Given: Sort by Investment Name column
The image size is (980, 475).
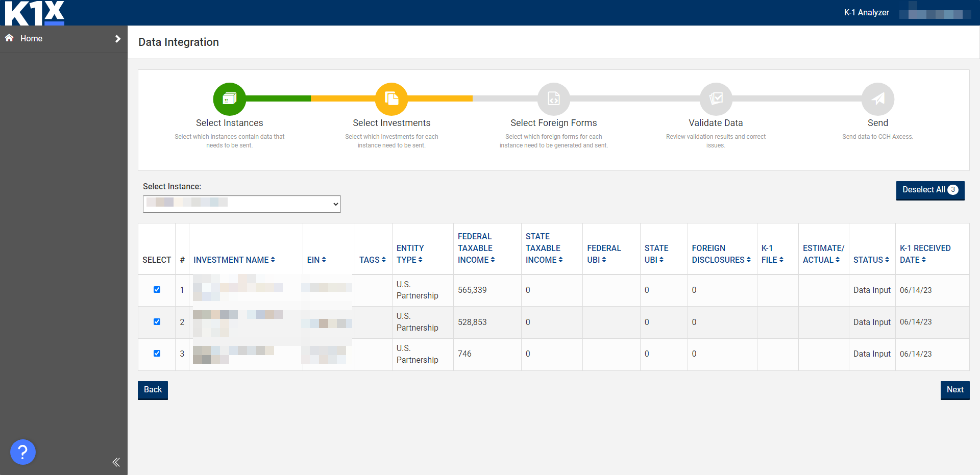Looking at the screenshot, I should (x=234, y=260).
